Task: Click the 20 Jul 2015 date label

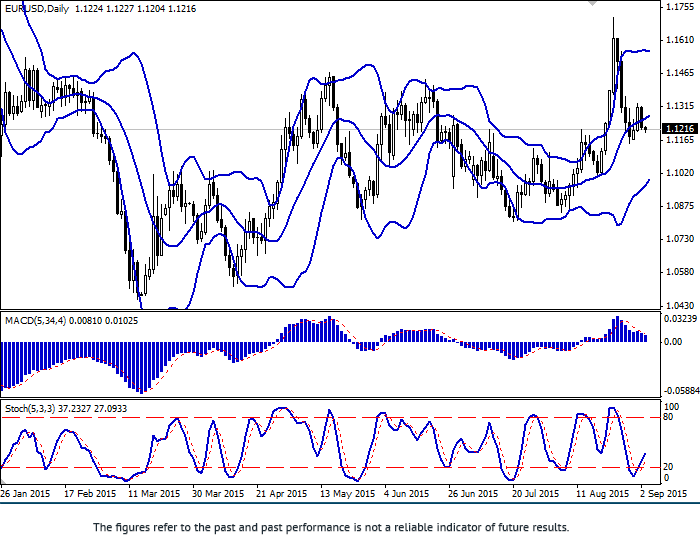Action: [530, 494]
